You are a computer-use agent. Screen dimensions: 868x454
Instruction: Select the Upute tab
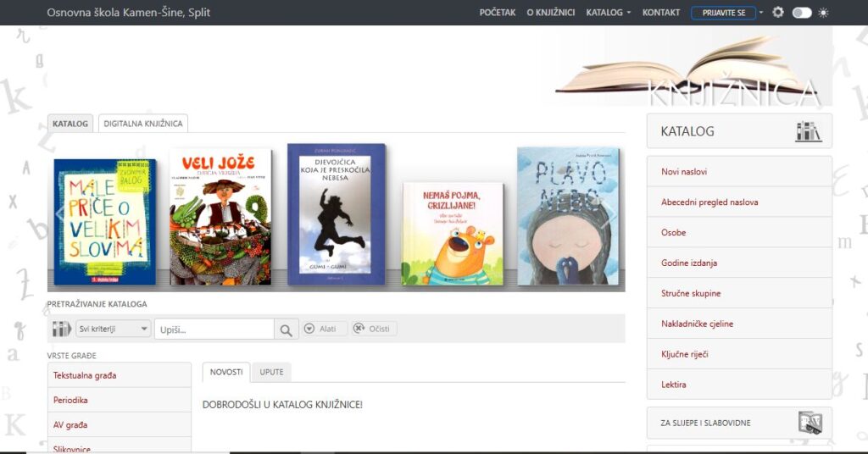pyautogui.click(x=271, y=373)
